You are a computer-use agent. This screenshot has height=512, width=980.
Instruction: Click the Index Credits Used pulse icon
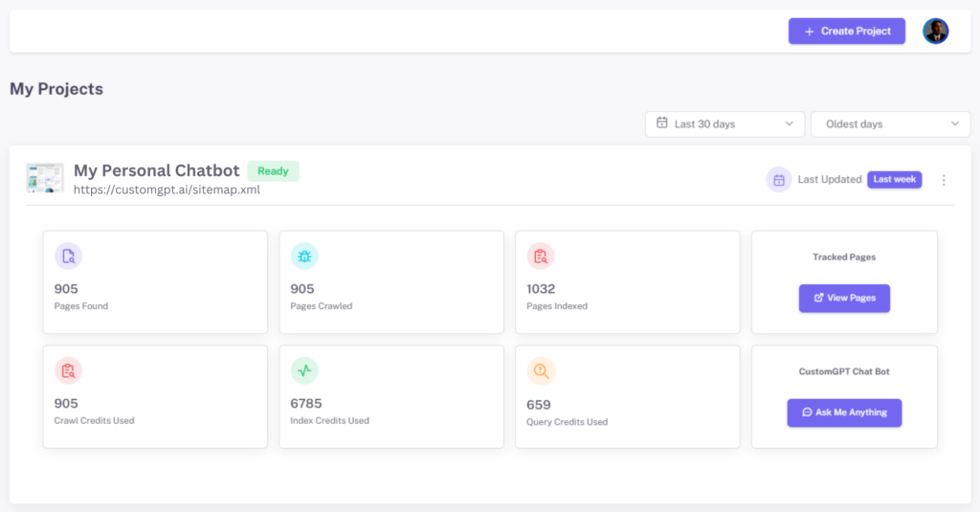tap(304, 370)
